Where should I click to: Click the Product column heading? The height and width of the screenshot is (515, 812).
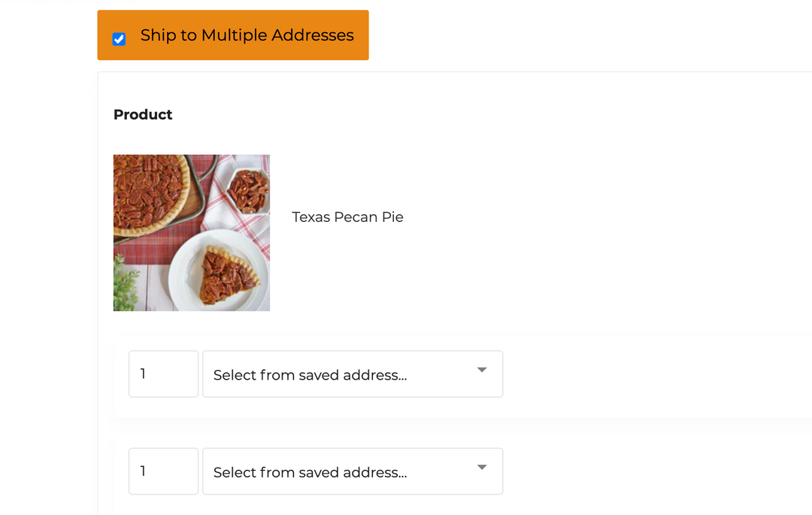[143, 114]
